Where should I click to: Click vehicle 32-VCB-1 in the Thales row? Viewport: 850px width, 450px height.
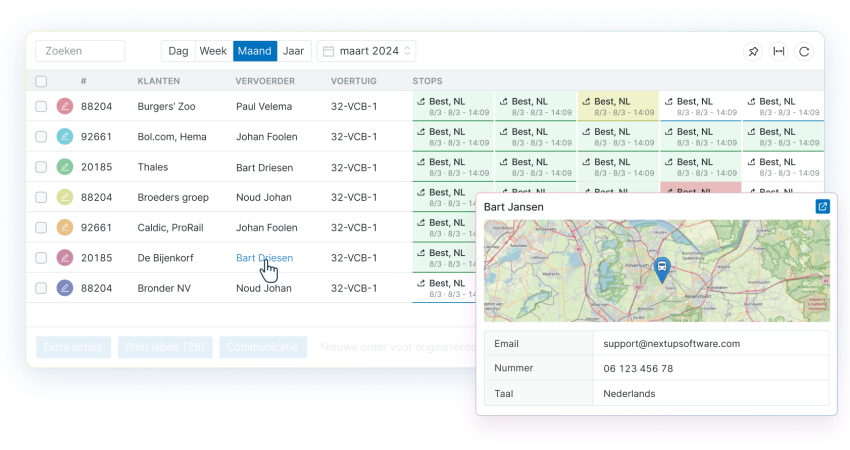click(x=354, y=168)
